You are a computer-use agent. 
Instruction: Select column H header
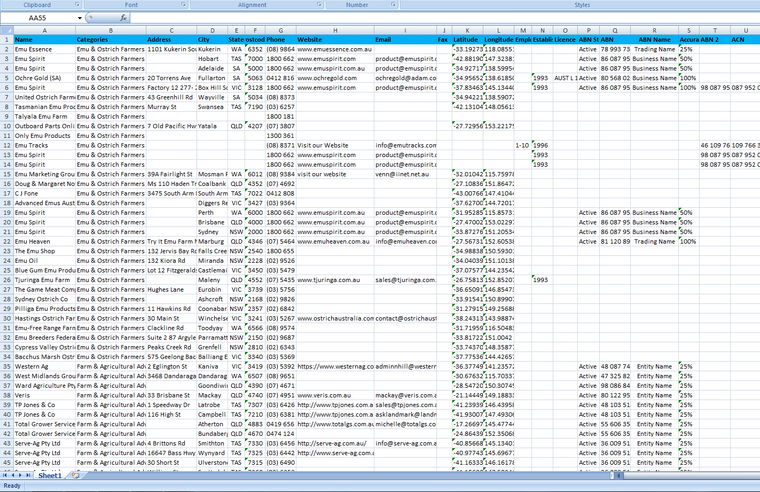tap(335, 30)
